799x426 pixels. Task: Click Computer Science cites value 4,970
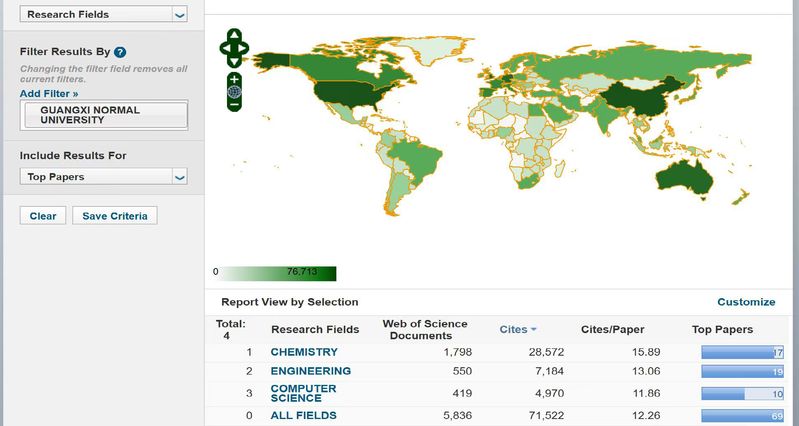549,393
